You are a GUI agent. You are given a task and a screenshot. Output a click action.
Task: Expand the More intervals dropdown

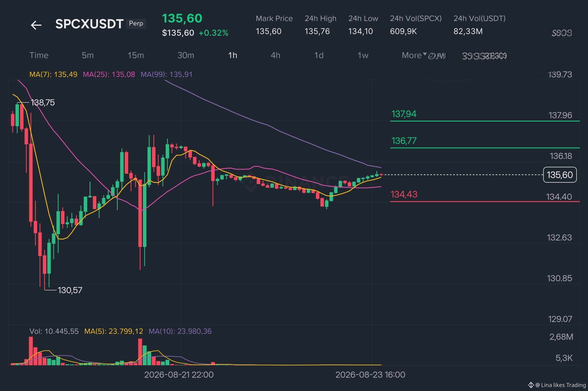point(414,55)
